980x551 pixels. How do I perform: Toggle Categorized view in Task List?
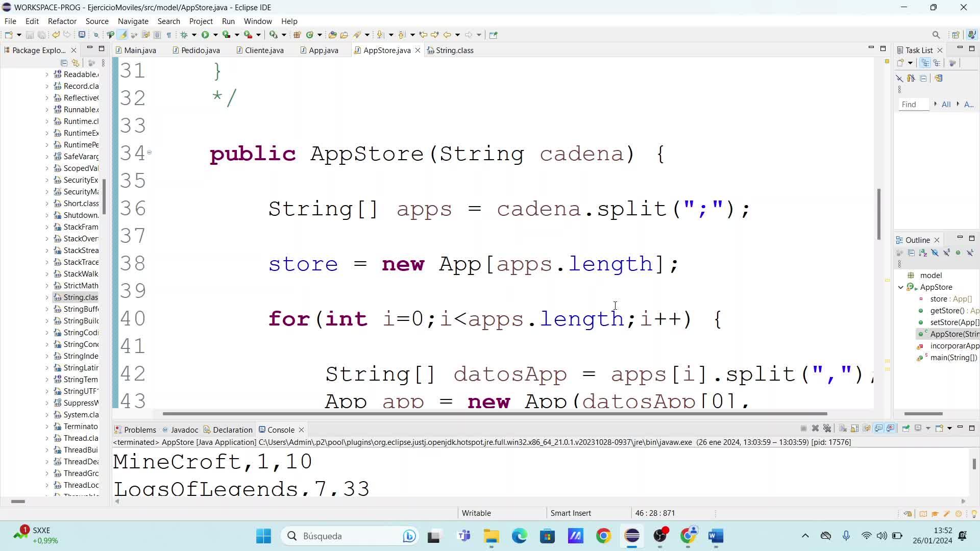tap(925, 63)
